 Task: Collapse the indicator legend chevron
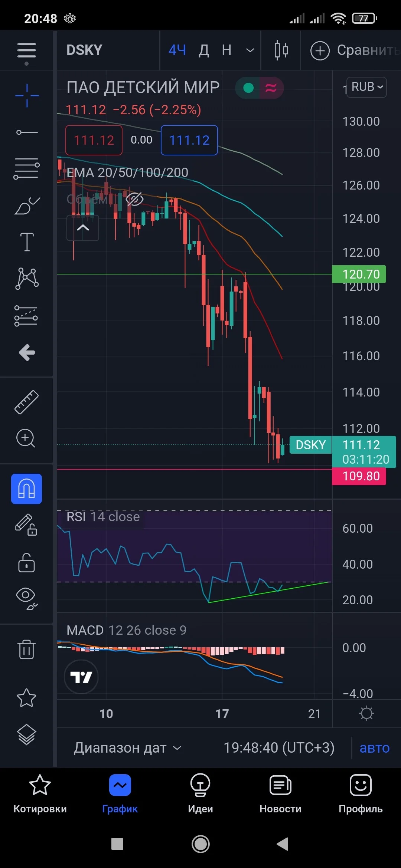click(83, 228)
